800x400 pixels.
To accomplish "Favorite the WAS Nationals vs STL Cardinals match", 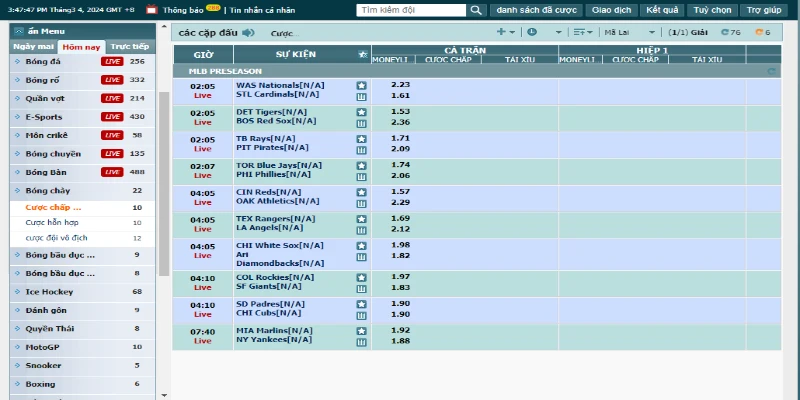I will coord(361,86).
